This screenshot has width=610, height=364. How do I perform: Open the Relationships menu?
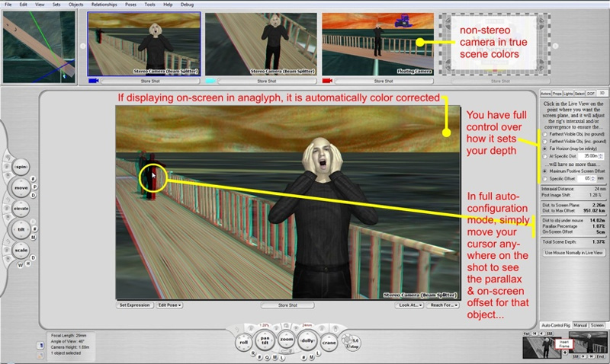click(x=104, y=5)
